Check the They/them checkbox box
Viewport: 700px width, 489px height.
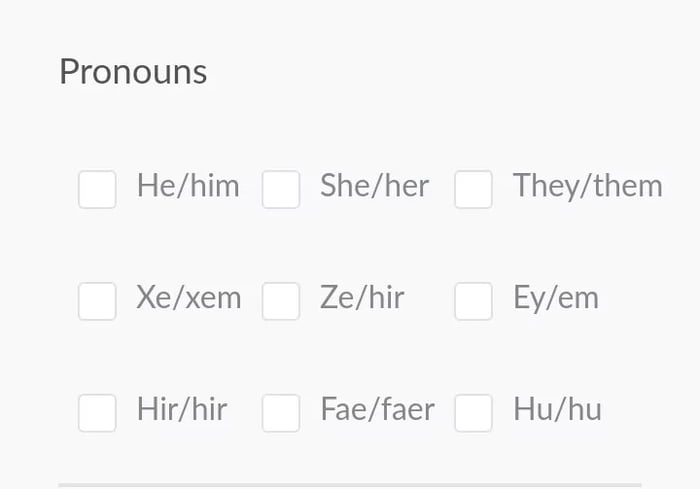473,189
